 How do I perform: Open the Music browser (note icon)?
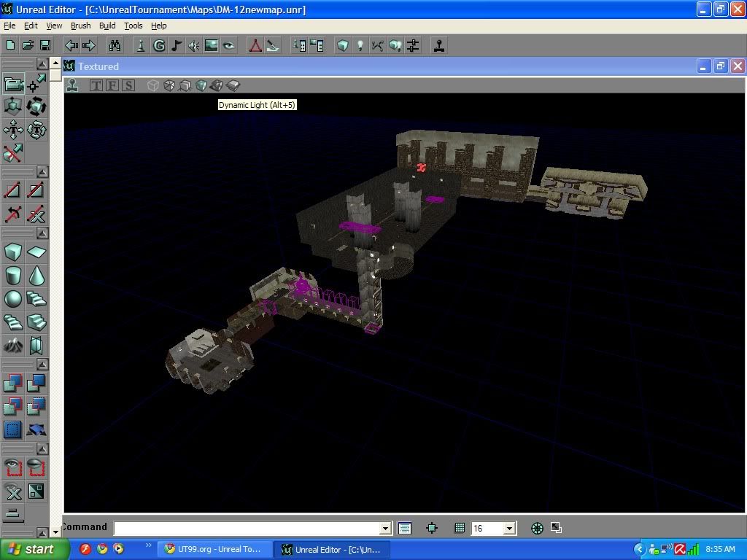177,46
